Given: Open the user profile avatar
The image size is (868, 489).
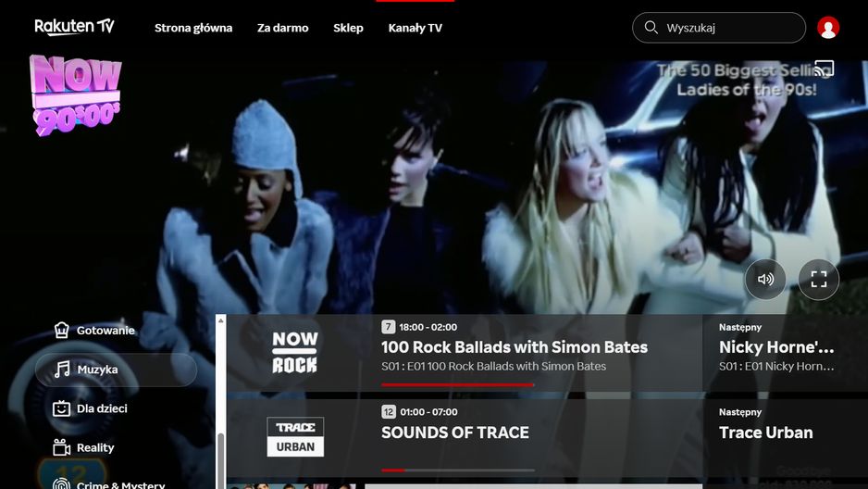Looking at the screenshot, I should click(x=828, y=28).
